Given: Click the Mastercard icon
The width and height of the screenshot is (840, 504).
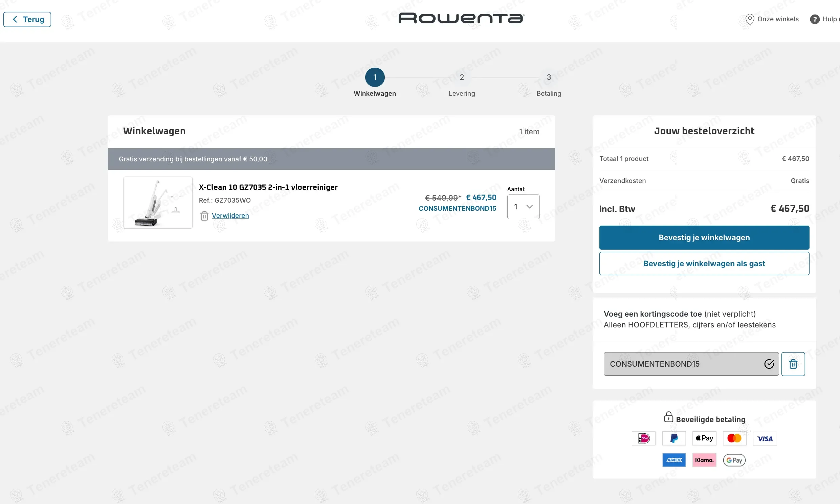Looking at the screenshot, I should pos(734,438).
